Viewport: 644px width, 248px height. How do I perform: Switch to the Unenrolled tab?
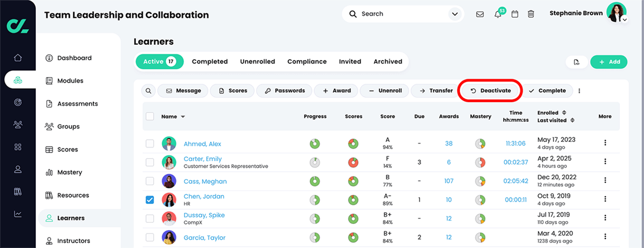[258, 61]
